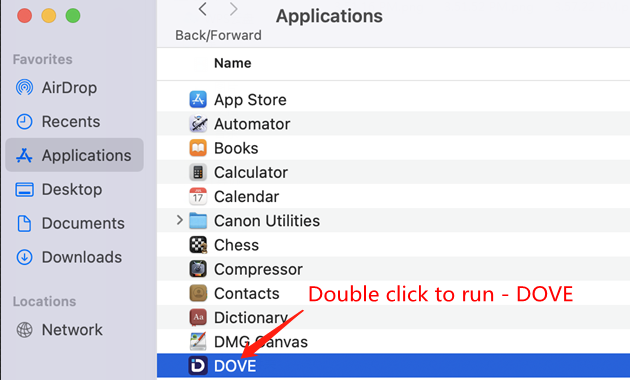The height and width of the screenshot is (380, 630).
Task: Click the Automator app icon
Action: [x=198, y=124]
